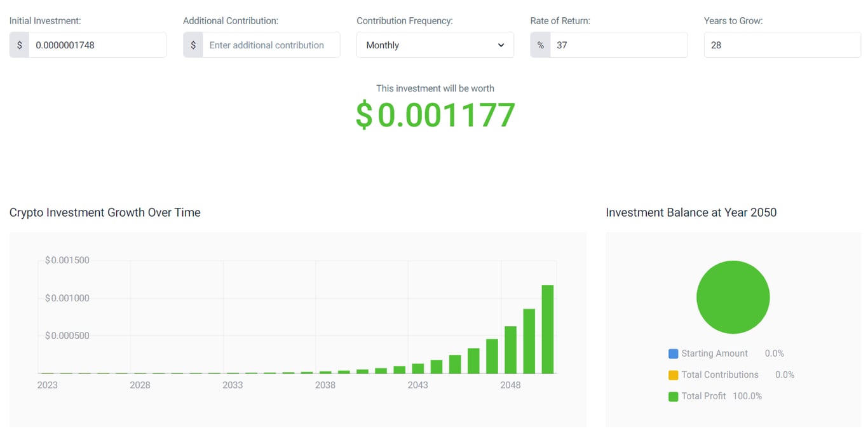Click the Crypto Investment Growth Over Time heading
Screen dimensions: 868x433
pos(105,212)
